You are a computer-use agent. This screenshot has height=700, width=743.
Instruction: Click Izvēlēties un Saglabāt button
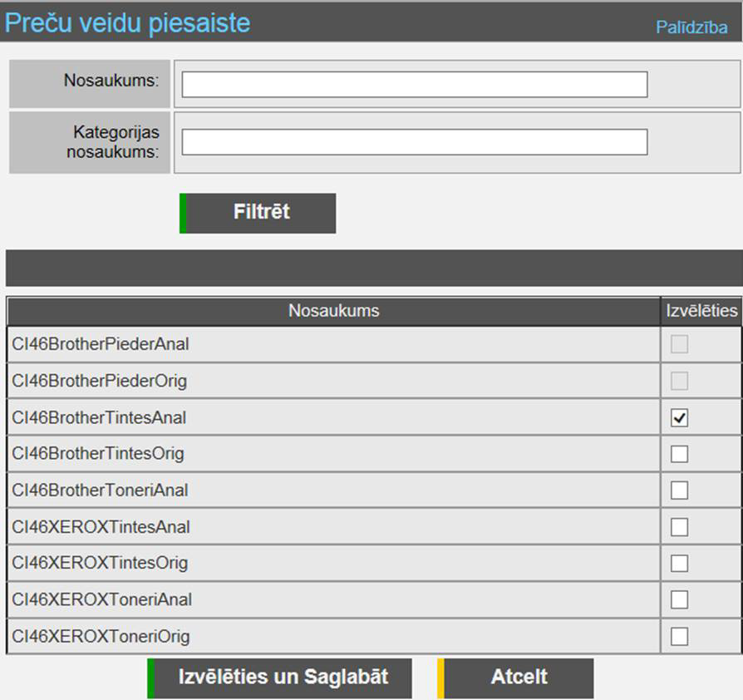click(282, 678)
